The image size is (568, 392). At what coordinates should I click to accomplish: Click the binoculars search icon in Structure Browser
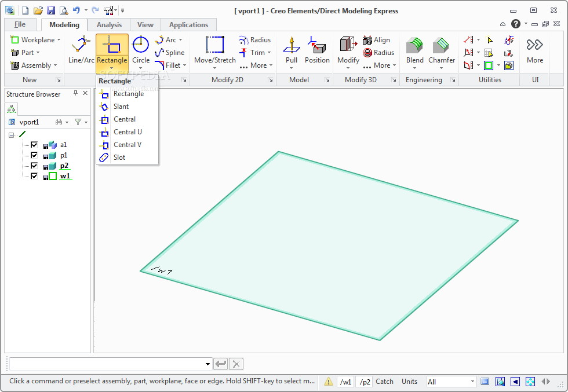[59, 122]
